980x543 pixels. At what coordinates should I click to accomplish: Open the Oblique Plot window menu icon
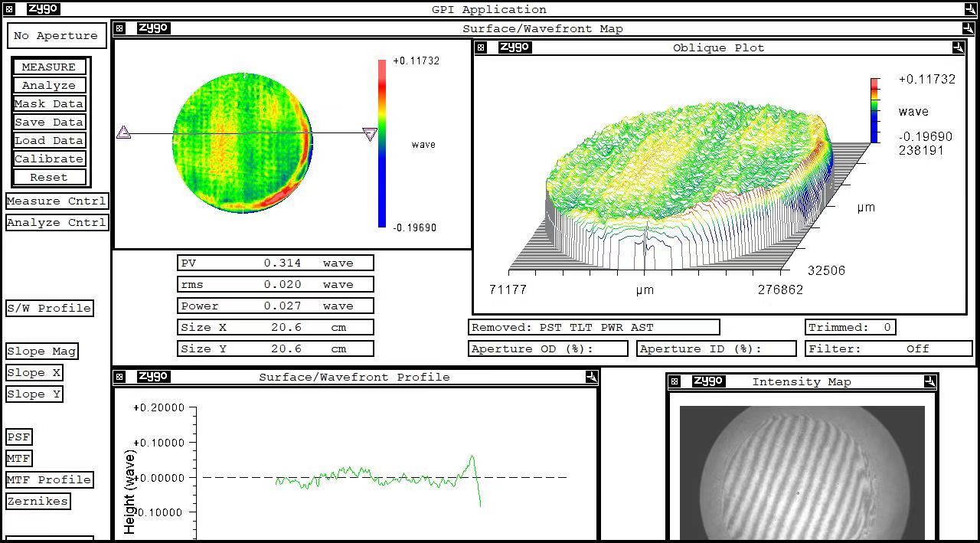coord(480,47)
